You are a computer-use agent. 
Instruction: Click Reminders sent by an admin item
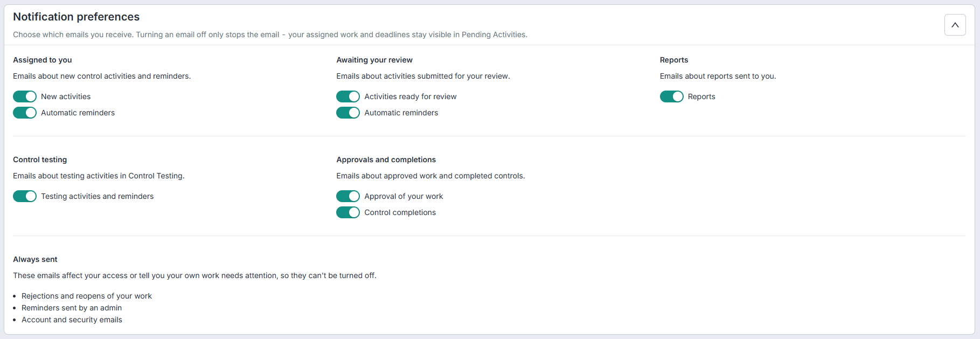point(72,308)
